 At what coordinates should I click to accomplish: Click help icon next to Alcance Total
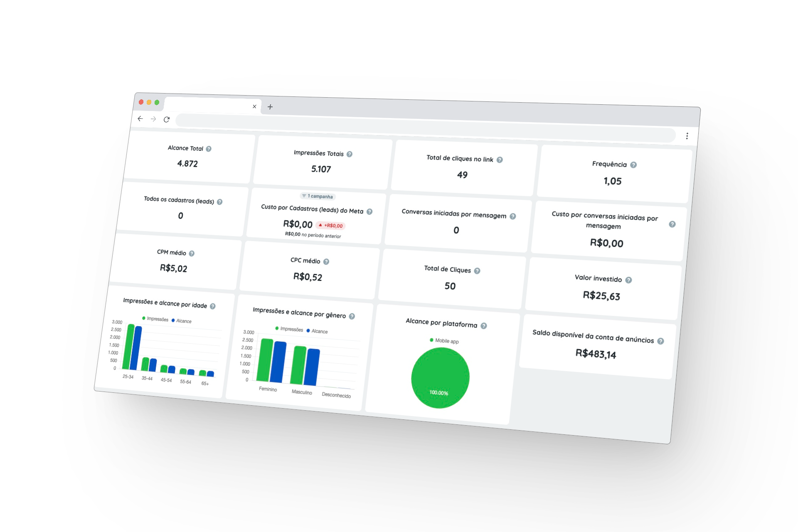[x=209, y=149]
